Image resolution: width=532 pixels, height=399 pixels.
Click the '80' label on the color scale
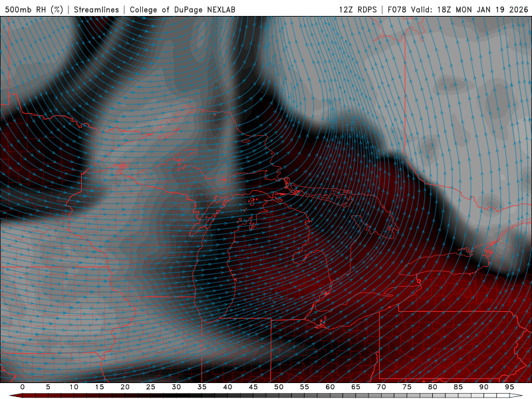coord(433,387)
